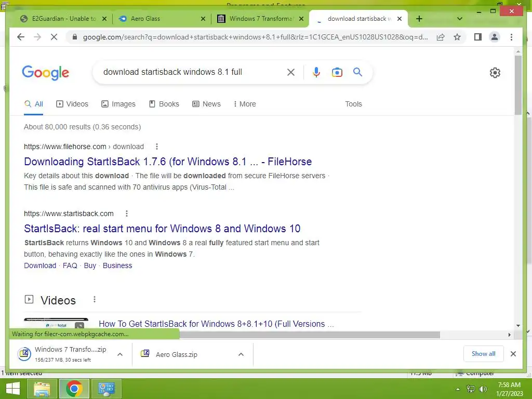Open Downloading StartIsBack 1.7.6 FileHorse result

[168, 162]
